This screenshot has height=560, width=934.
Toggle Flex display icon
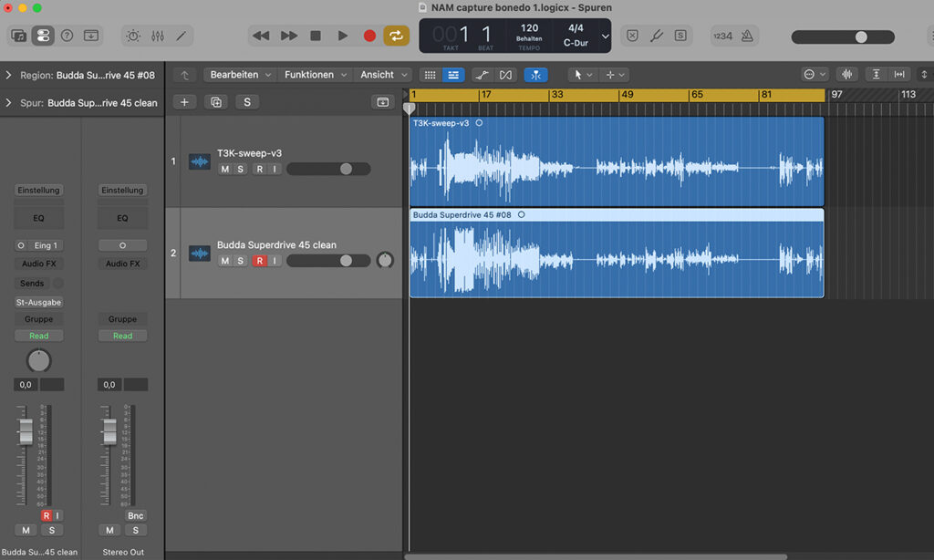click(x=505, y=75)
